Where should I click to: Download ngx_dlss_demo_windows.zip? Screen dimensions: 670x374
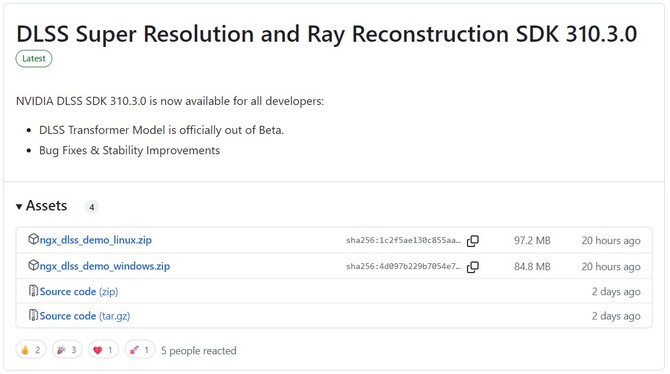[x=105, y=266]
